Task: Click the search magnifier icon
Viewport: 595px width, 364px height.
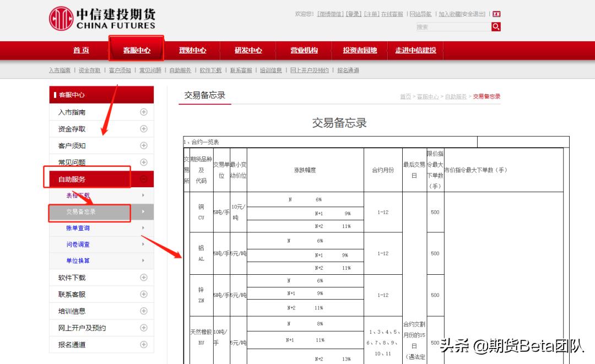Action: pos(495,26)
